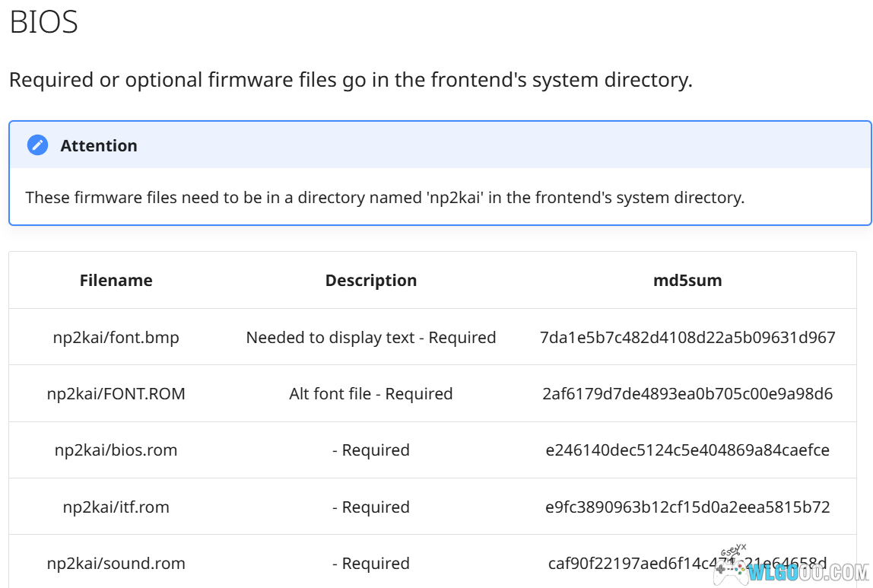Select the Description column header
Image resolution: width=873 pixels, height=588 pixels.
[371, 280]
